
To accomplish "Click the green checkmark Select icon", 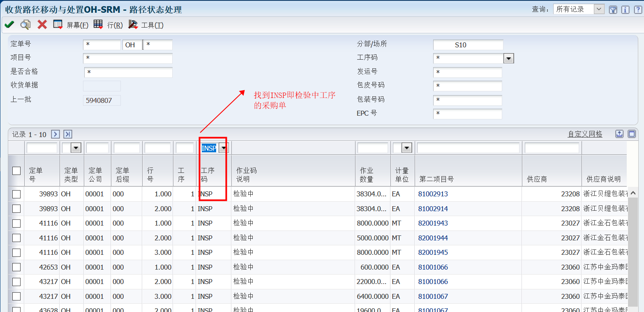I will pos(9,25).
